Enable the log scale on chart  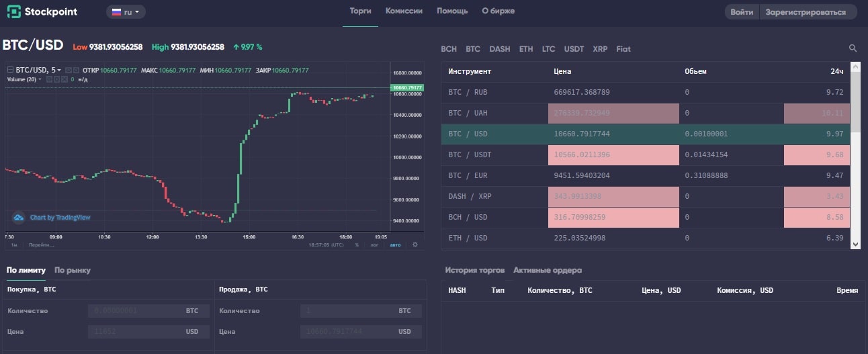point(375,245)
